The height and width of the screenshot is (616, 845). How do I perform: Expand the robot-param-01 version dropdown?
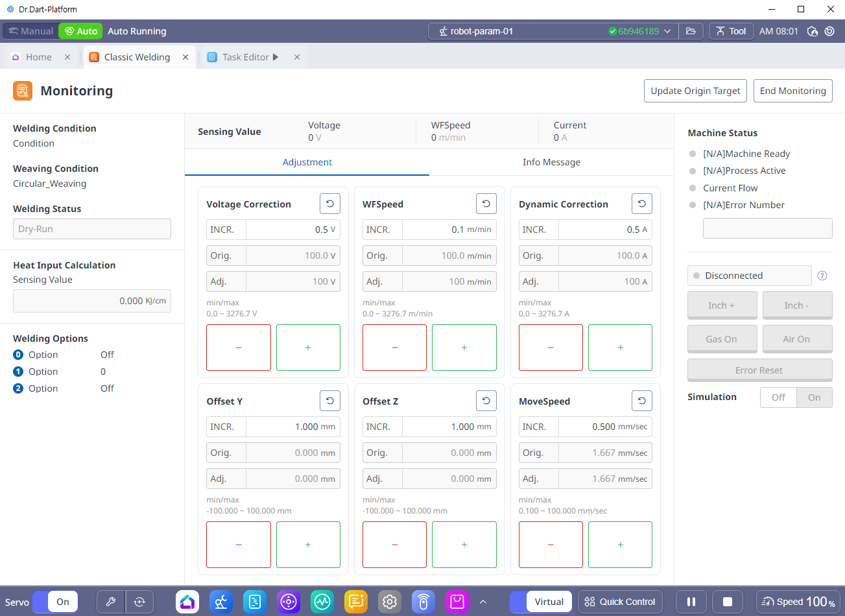(667, 31)
